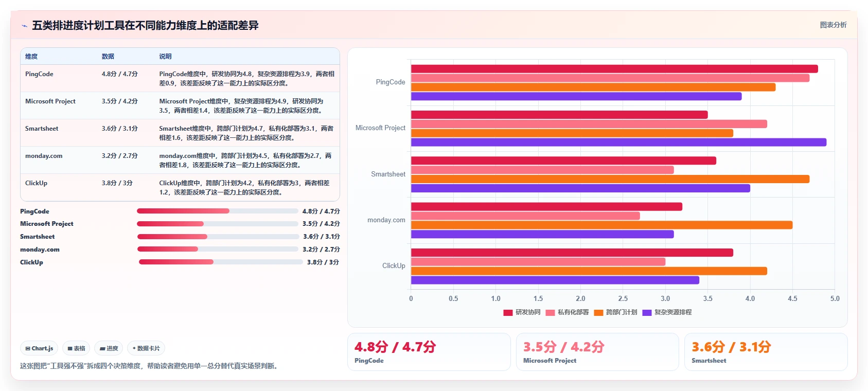Click the monday.com chart axis label
The width and height of the screenshot is (868, 391).
pyautogui.click(x=386, y=220)
